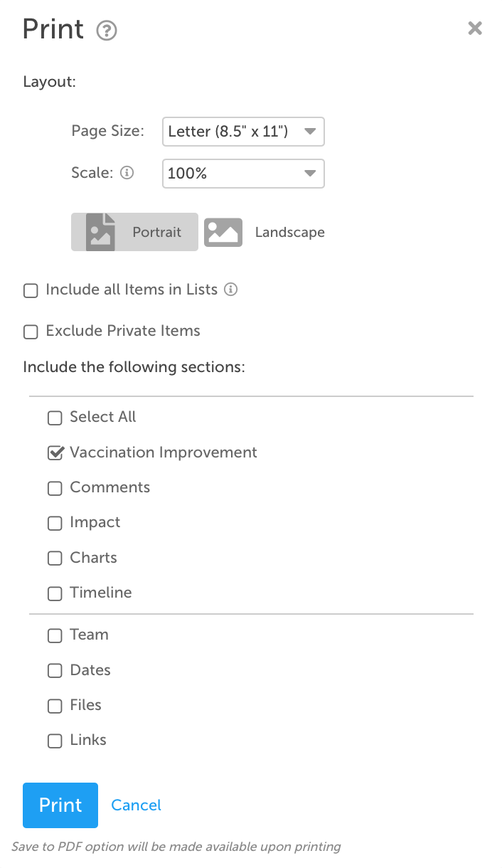Select the Portrait orientation option
The width and height of the screenshot is (502, 868).
[x=134, y=232]
